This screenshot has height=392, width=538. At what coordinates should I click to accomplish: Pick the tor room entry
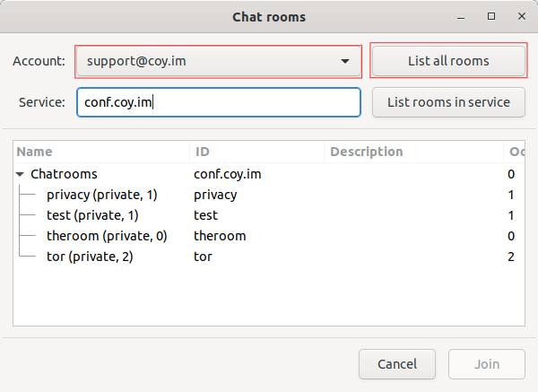(91, 257)
